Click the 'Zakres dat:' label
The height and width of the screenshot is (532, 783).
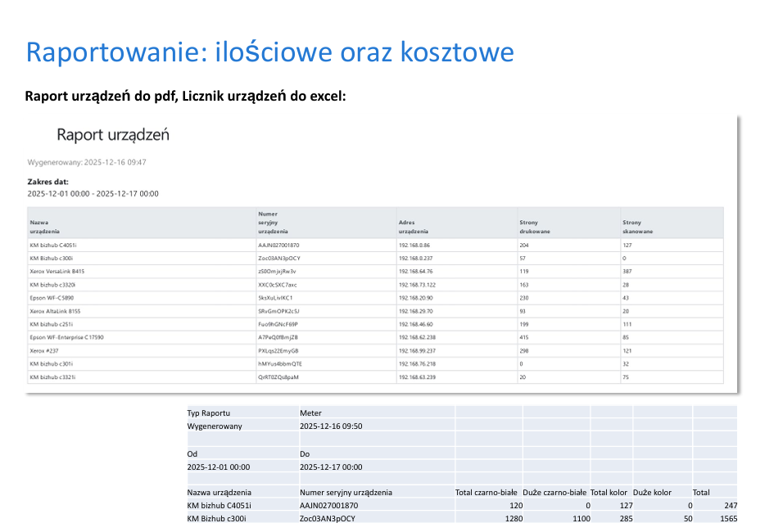tap(48, 182)
